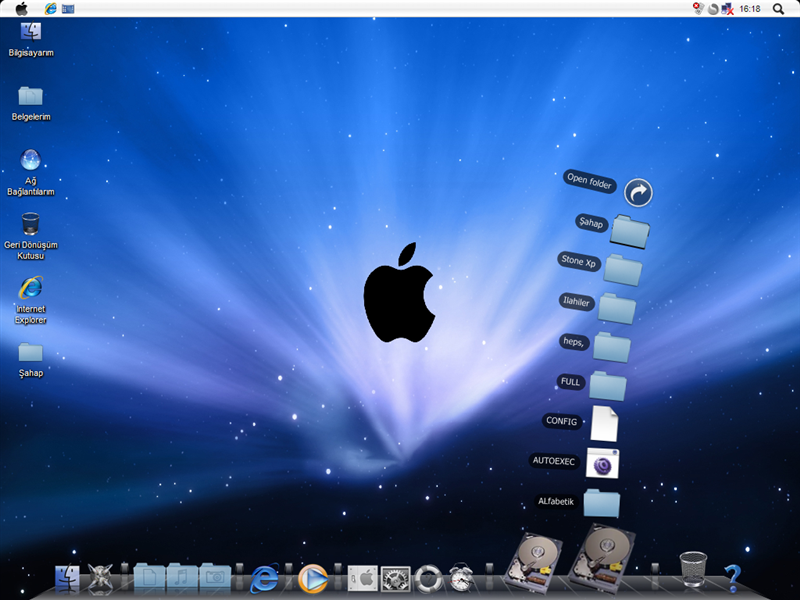This screenshot has height=600, width=800.
Task: Launch the orange media player in the dock
Action: click(x=313, y=579)
